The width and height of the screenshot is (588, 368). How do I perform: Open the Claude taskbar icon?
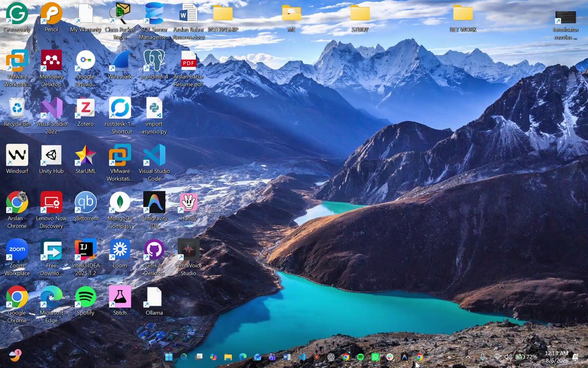click(x=316, y=357)
